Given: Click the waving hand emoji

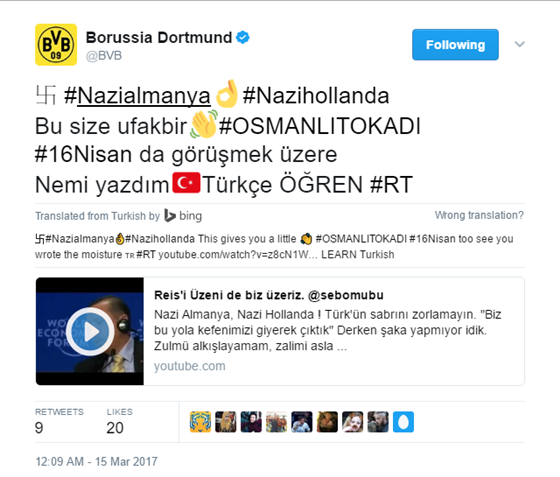Looking at the screenshot, I should pos(204,124).
